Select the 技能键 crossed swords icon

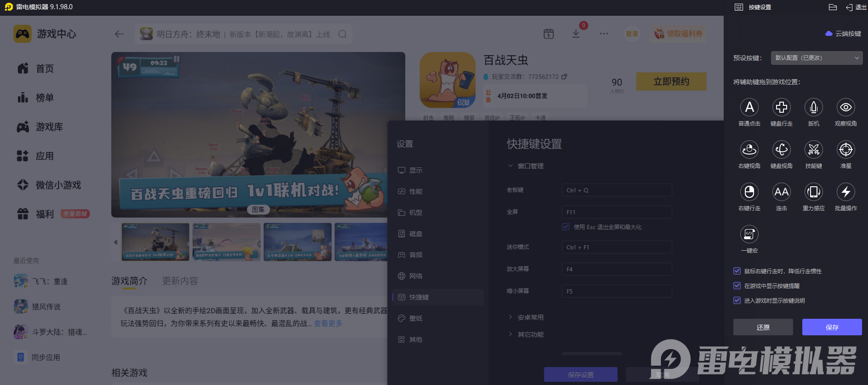(814, 149)
